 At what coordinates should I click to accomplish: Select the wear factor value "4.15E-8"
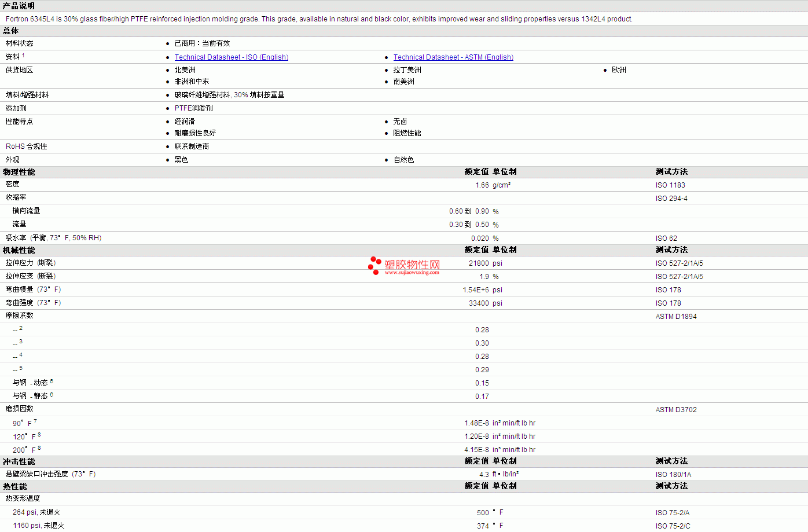click(476, 450)
